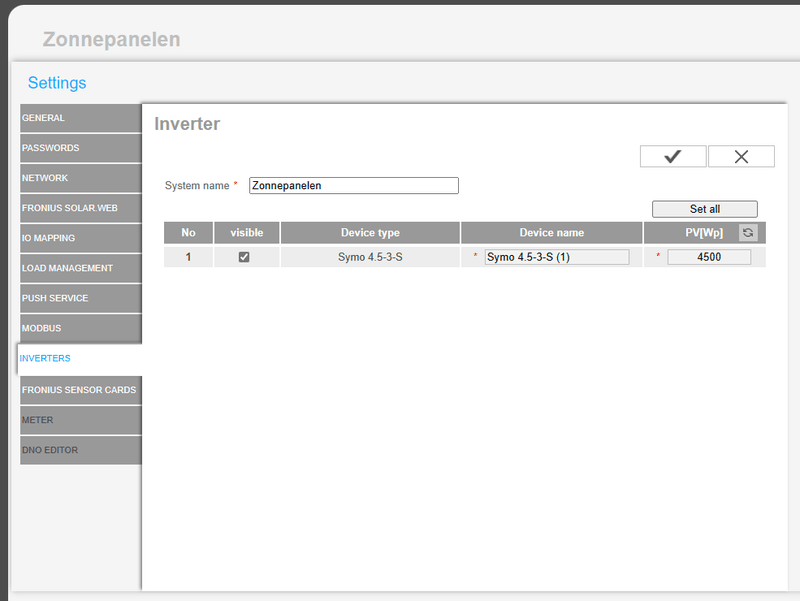Select the Inverters tab
This screenshot has height=601, width=800.
[80, 359]
